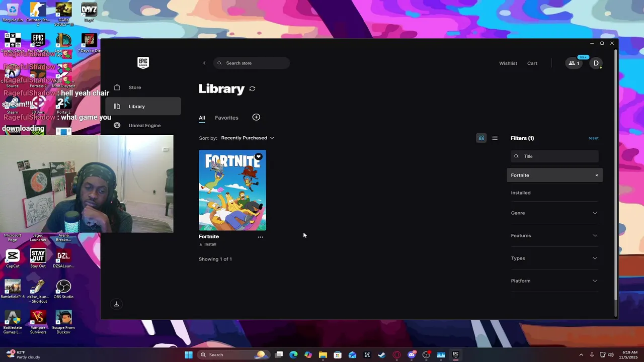Add a new collection with plus icon
644x362 pixels.
tap(256, 117)
